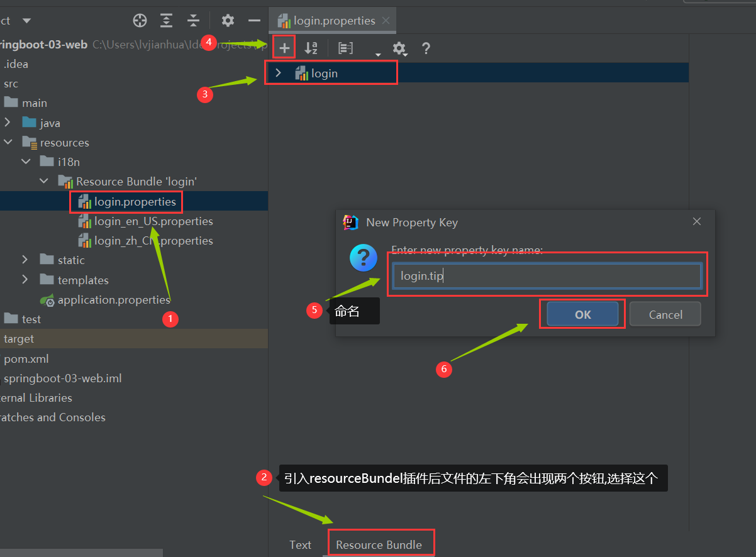Viewport: 756px width, 557px height.
Task: Open project panel settings gear
Action: coord(228,21)
